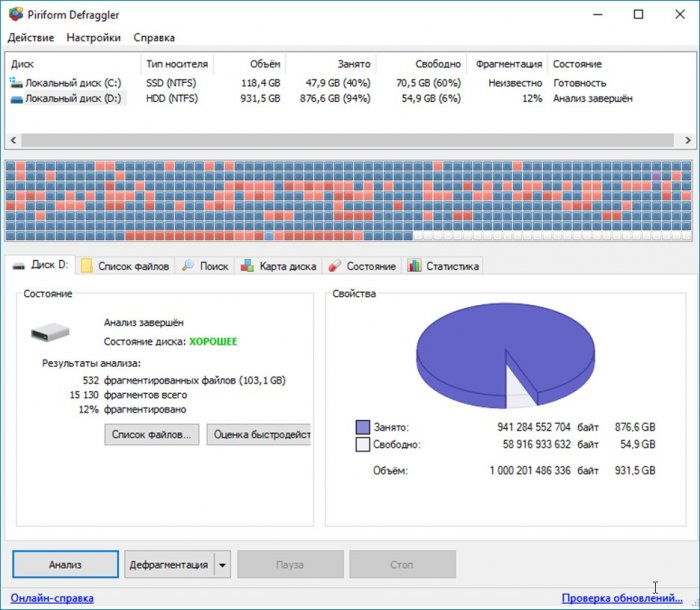Viewport: 700px width, 610px height.
Task: Click the SSD drive icon for disk C:
Action: tap(16, 83)
